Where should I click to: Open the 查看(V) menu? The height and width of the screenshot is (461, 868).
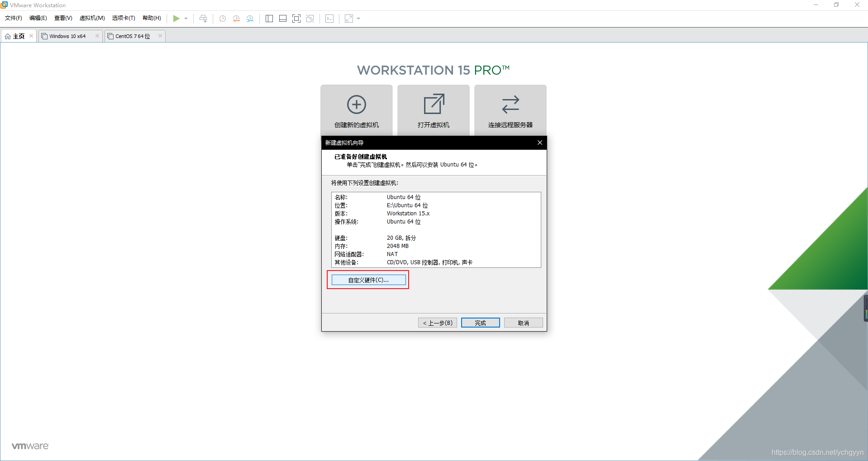pyautogui.click(x=63, y=18)
